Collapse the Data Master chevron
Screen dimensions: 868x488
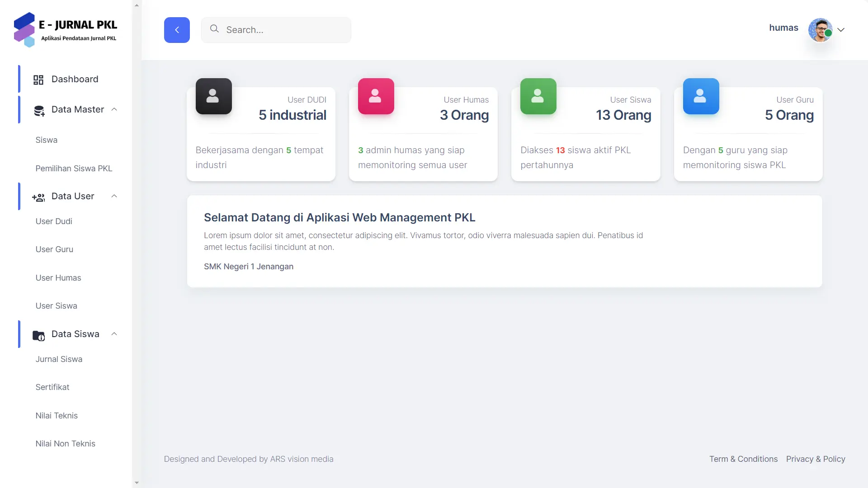[114, 109]
